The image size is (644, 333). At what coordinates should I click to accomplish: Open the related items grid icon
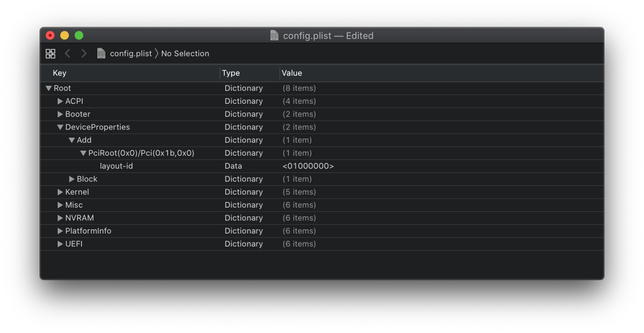50,53
